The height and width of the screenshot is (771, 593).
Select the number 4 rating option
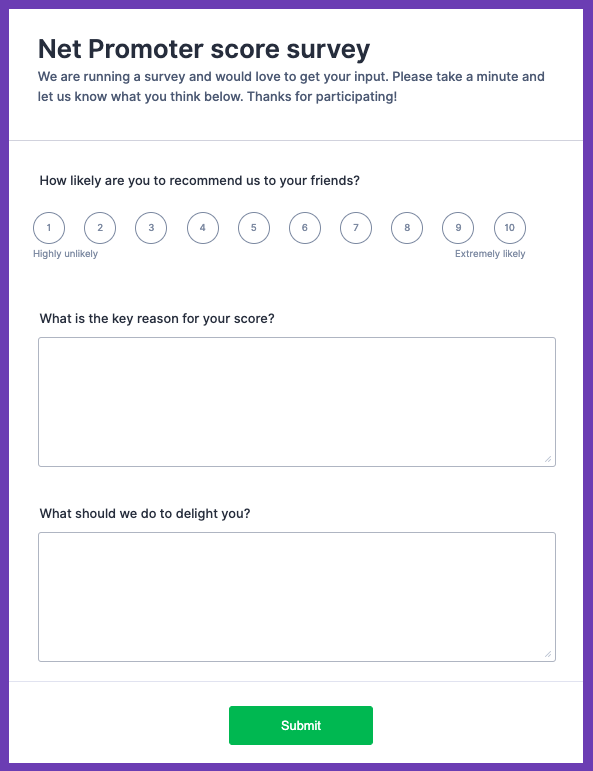203,228
